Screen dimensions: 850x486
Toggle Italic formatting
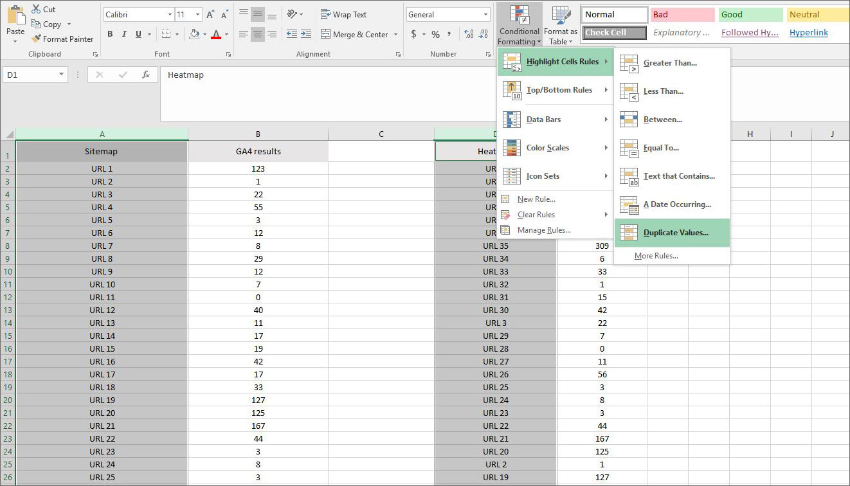coord(124,34)
